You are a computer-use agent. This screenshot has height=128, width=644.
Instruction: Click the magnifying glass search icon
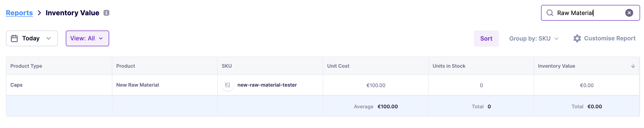pyautogui.click(x=549, y=13)
